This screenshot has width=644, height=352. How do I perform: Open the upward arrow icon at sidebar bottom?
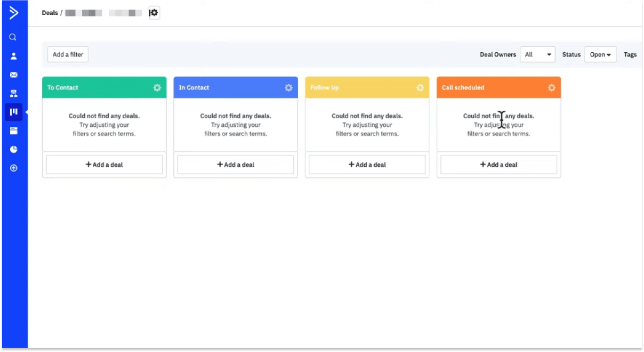click(13, 168)
